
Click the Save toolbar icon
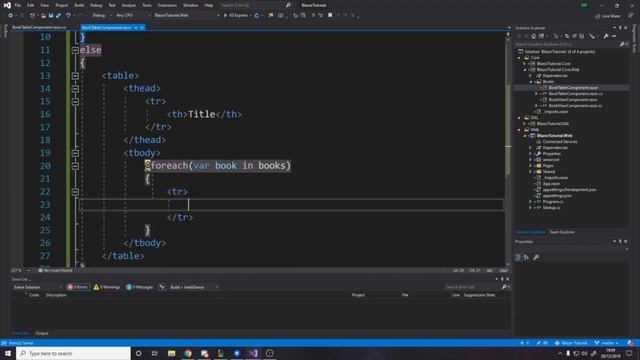(x=51, y=16)
